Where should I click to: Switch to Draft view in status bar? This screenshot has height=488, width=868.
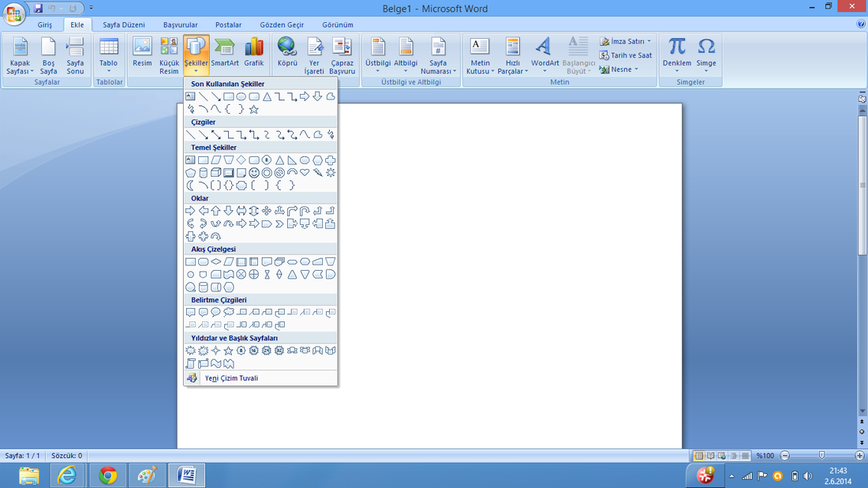745,456
